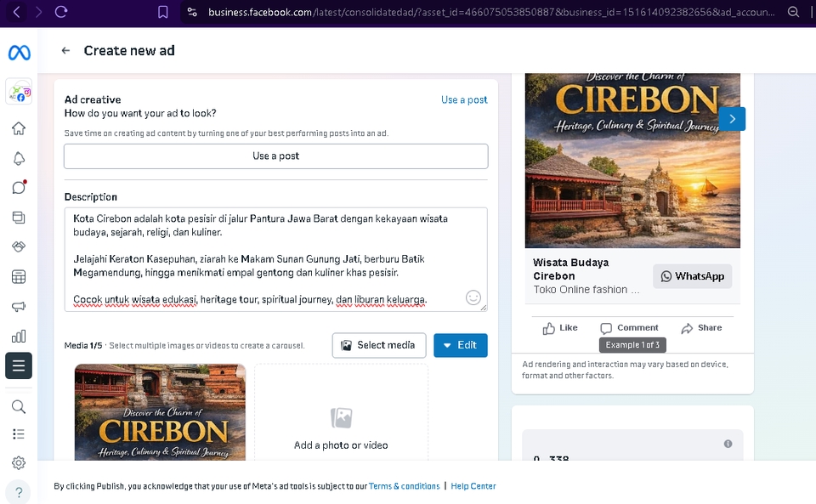Viewport: 816px width, 504px height.
Task: Open the Help question mark icon
Action: click(19, 492)
